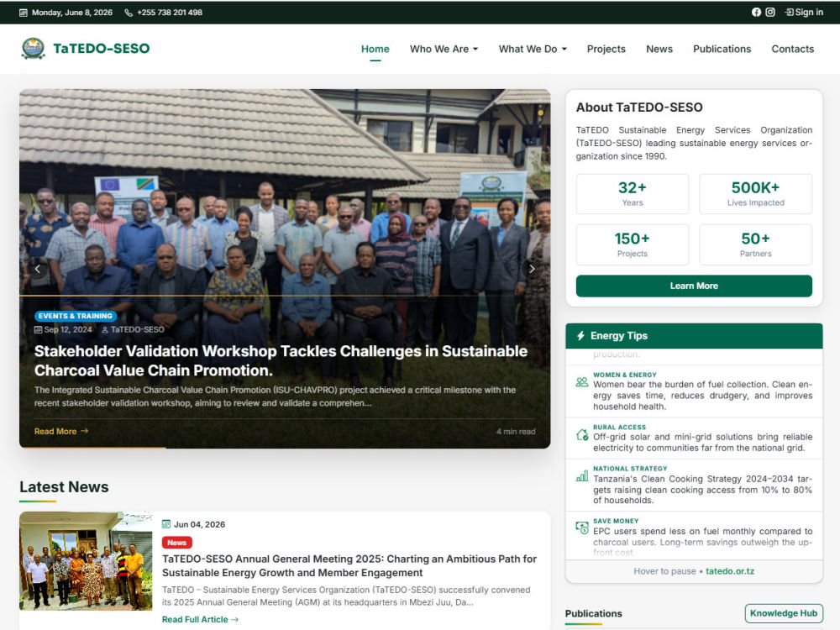
Task: Click the Knowledge Hub button
Action: coord(784,613)
